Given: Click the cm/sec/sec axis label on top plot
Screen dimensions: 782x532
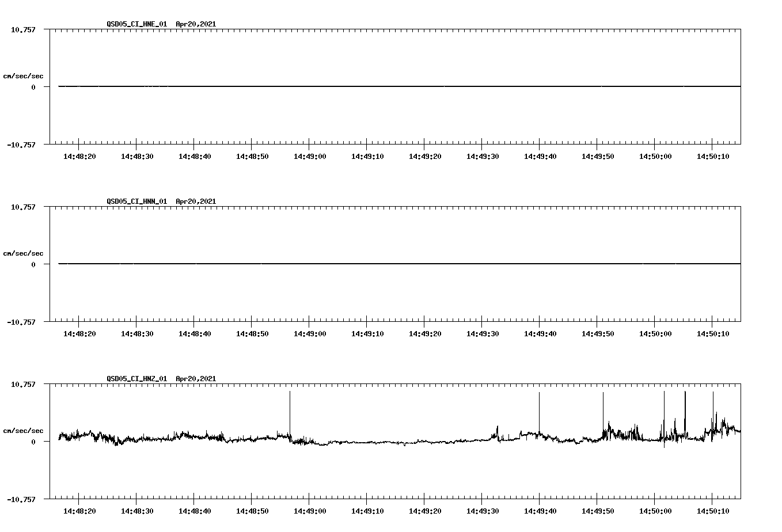Looking at the screenshot, I should click(x=24, y=75).
